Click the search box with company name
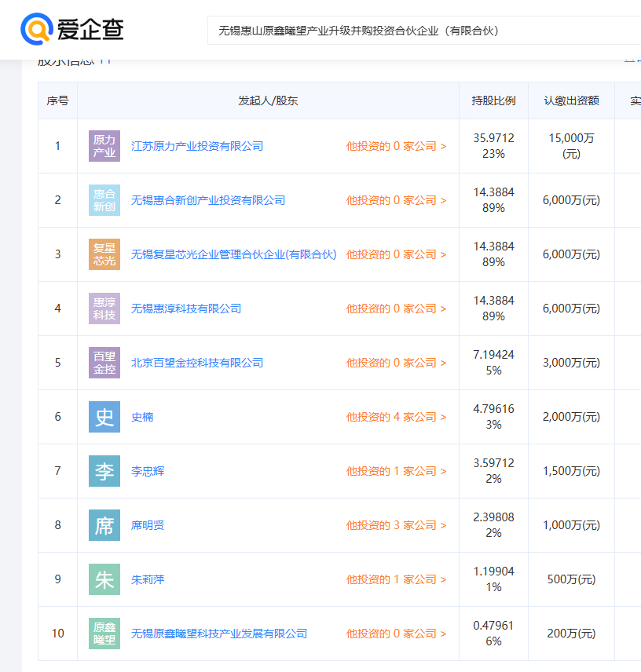This screenshot has width=641, height=672. coord(424,31)
